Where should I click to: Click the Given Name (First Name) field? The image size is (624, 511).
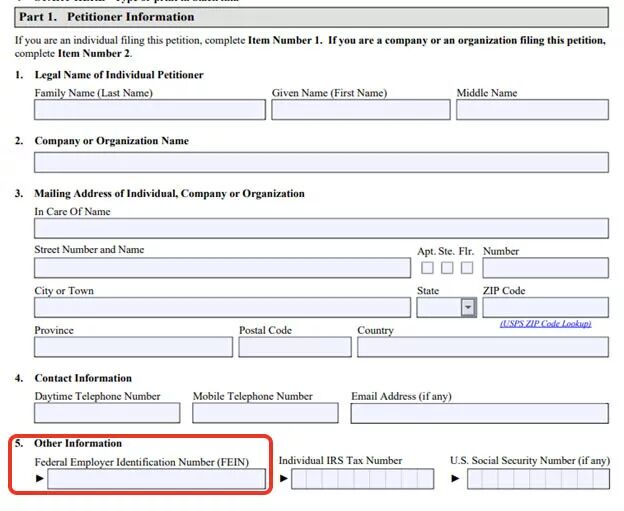[361, 109]
